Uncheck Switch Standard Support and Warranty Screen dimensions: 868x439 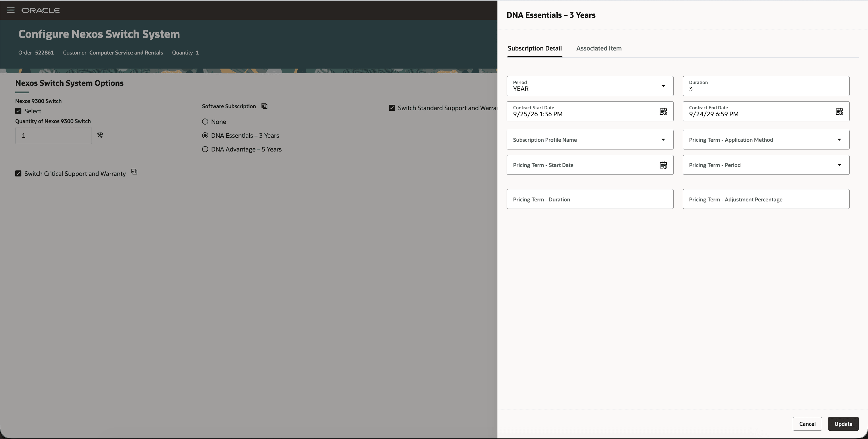392,108
